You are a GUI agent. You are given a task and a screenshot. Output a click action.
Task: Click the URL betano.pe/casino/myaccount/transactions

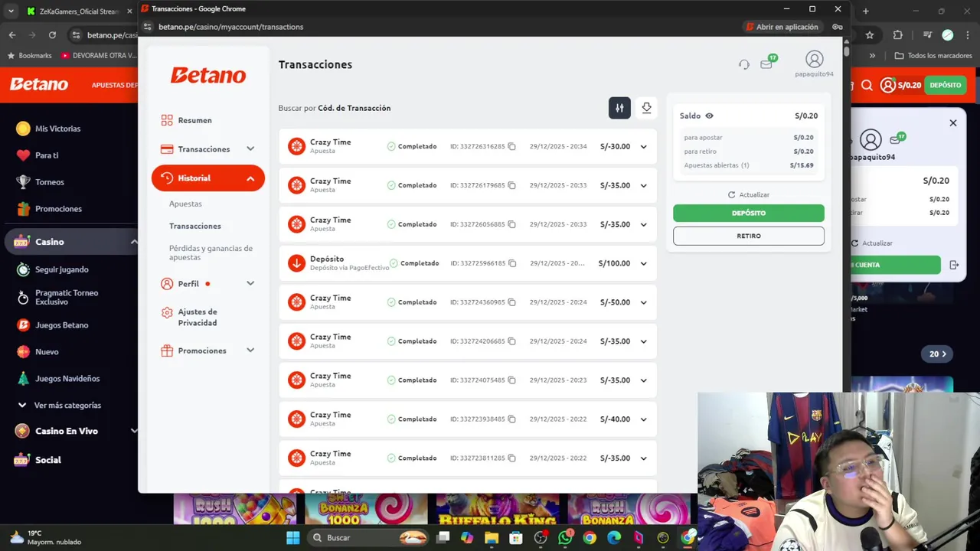[231, 27]
